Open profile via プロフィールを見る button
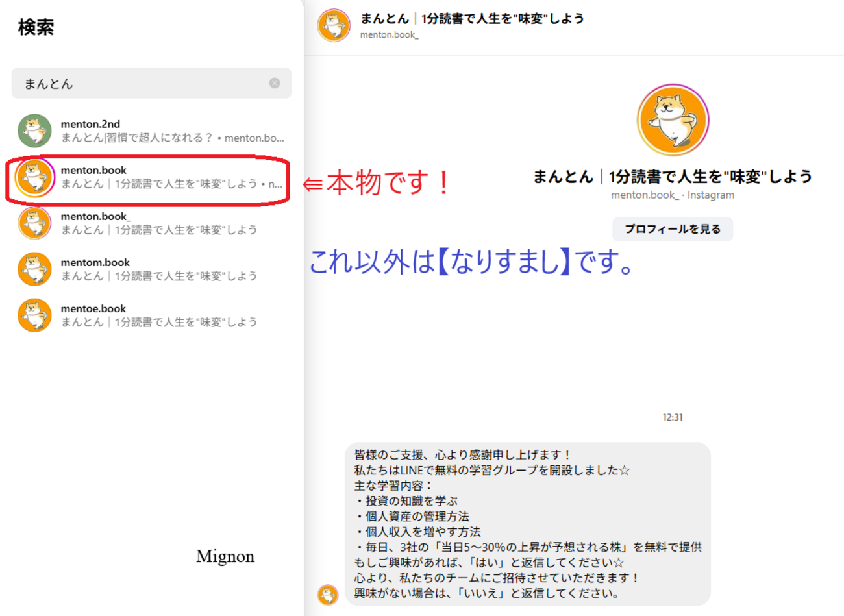 673,229
